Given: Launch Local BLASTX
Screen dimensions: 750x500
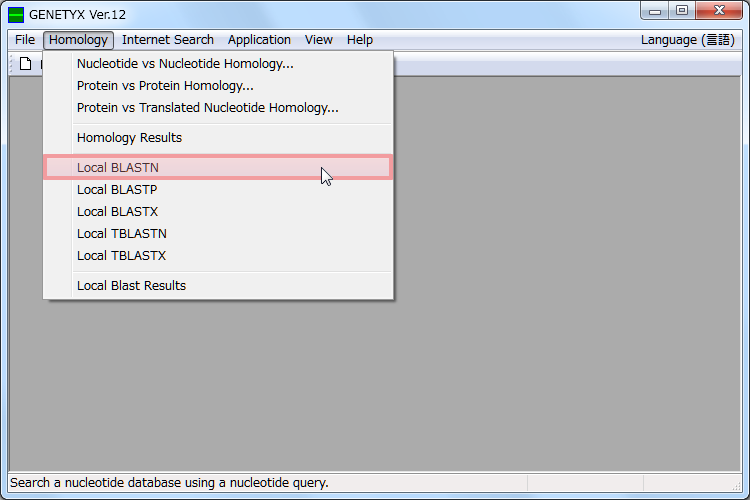Looking at the screenshot, I should coord(218,212).
